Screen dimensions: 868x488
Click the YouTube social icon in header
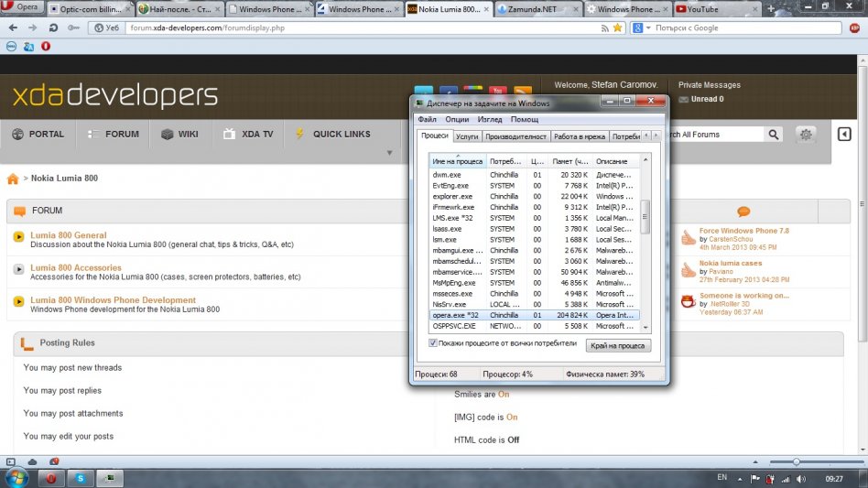point(497,92)
